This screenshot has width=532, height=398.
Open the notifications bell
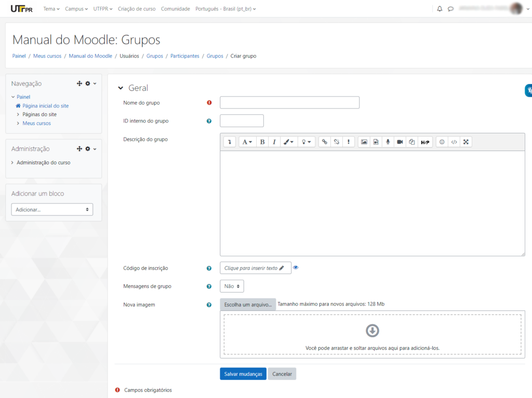(x=440, y=9)
